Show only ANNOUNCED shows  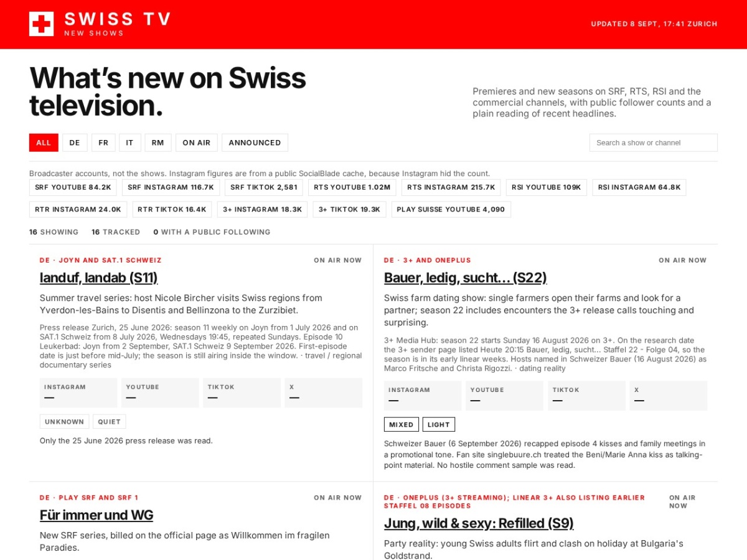(255, 142)
